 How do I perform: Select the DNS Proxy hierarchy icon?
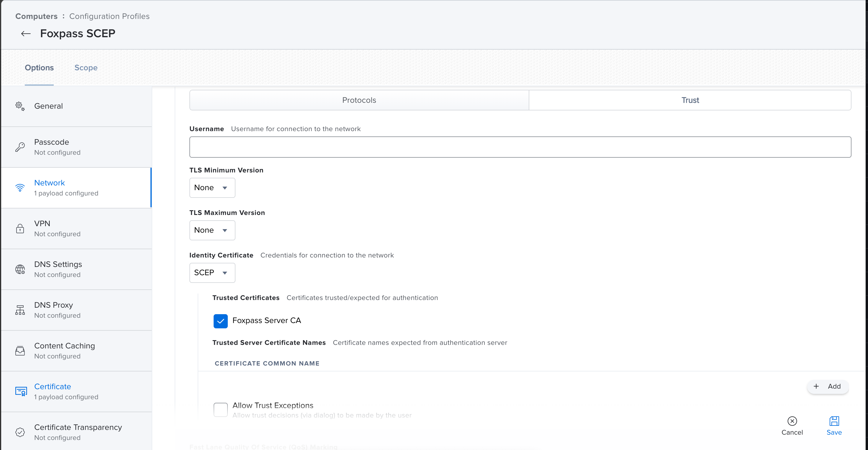pyautogui.click(x=20, y=310)
